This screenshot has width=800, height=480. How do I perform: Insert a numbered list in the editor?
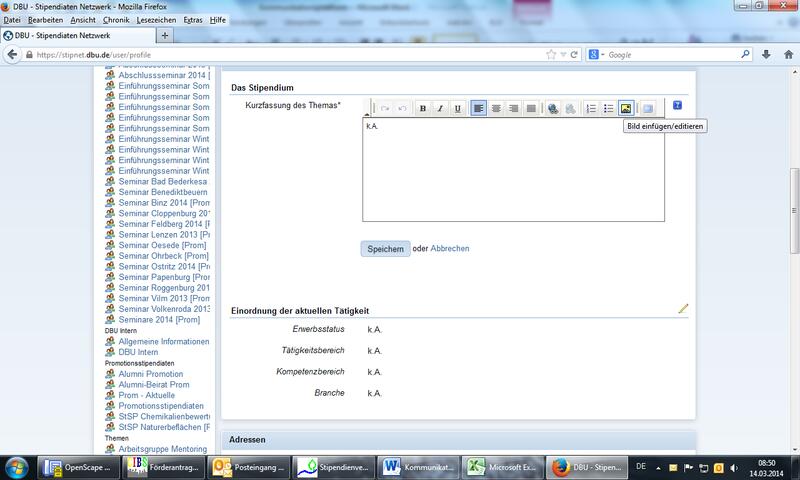tap(591, 108)
